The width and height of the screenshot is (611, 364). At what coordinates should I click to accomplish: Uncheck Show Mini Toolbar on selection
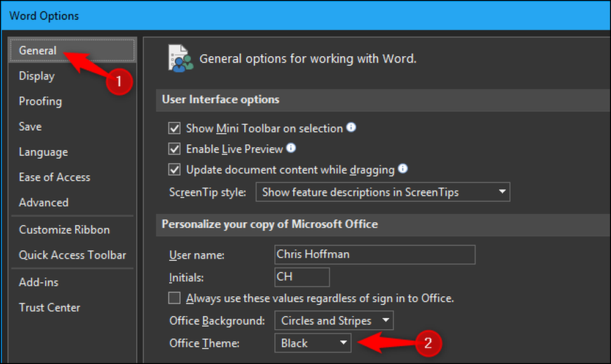coord(174,128)
